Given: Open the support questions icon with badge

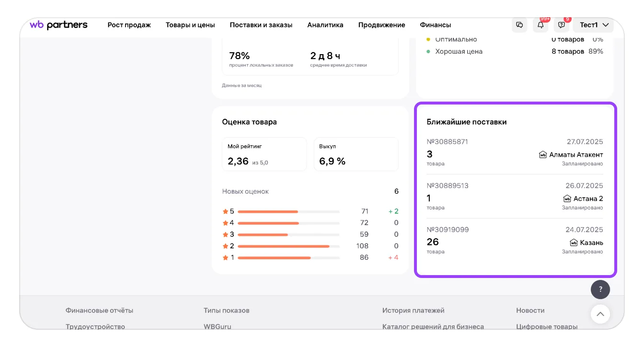Looking at the screenshot, I should (562, 25).
